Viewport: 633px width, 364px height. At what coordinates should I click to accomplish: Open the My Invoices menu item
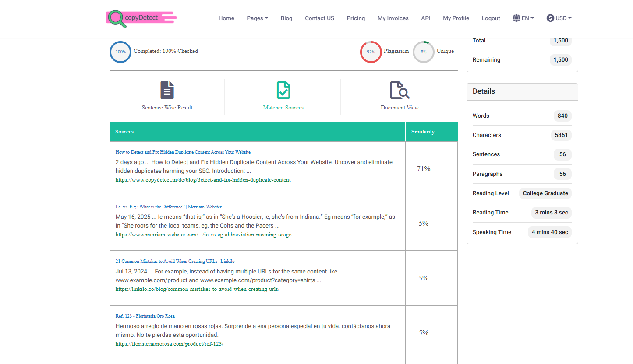tap(393, 18)
